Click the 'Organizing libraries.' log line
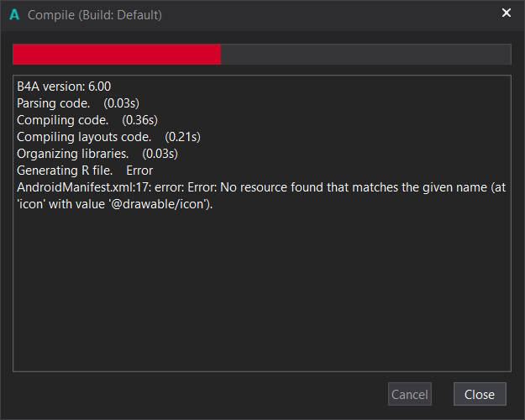The height and width of the screenshot is (420, 525). (x=72, y=154)
